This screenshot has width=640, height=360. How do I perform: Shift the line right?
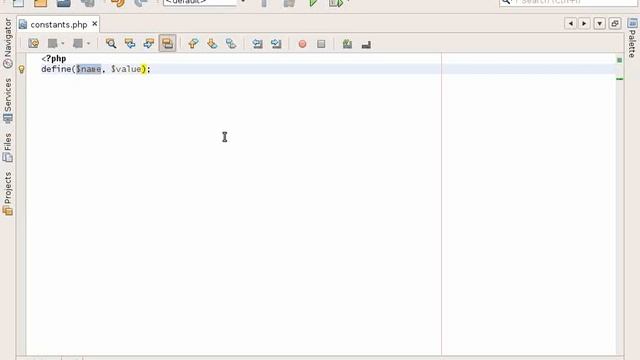(276, 43)
